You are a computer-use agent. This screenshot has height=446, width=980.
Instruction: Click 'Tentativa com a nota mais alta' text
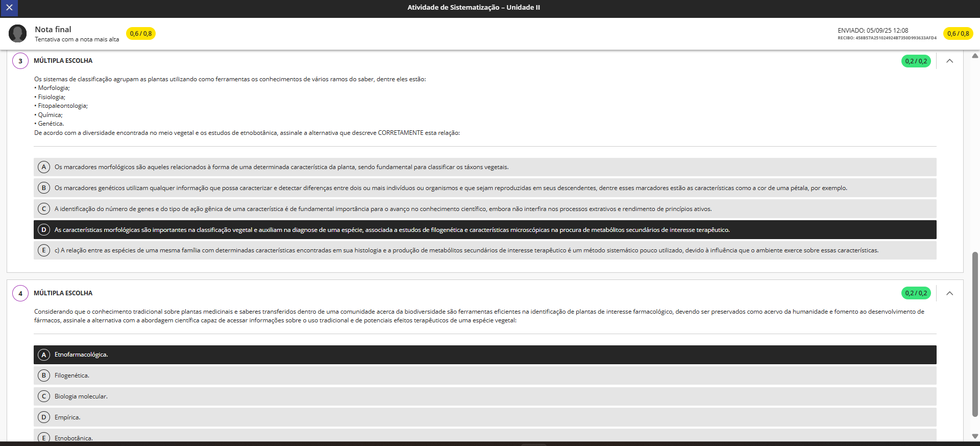pos(77,39)
